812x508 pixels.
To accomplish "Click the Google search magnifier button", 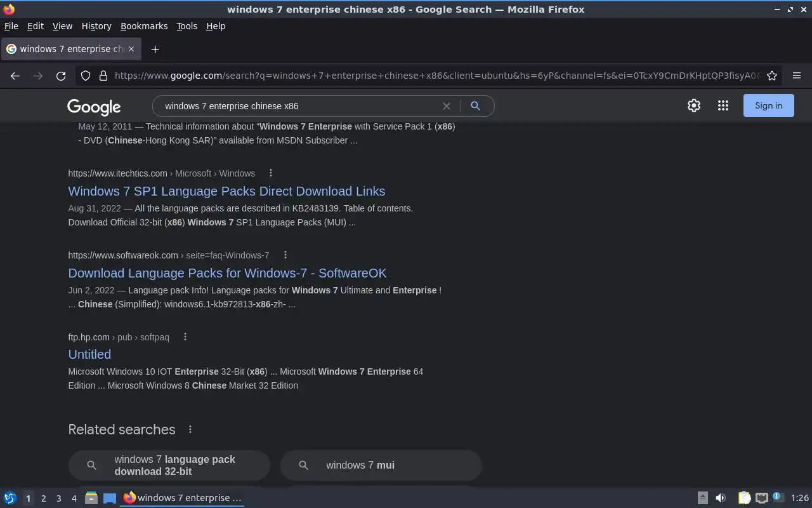I will click(475, 106).
